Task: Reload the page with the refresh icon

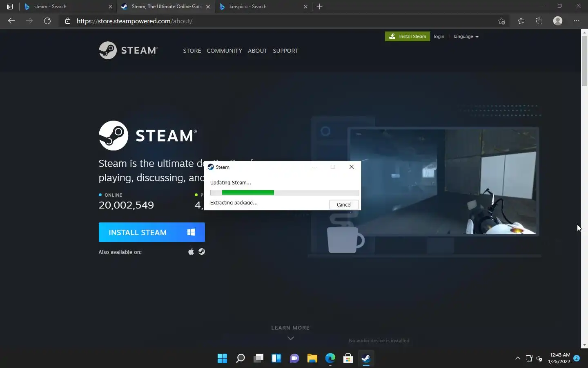Action: coord(47,21)
